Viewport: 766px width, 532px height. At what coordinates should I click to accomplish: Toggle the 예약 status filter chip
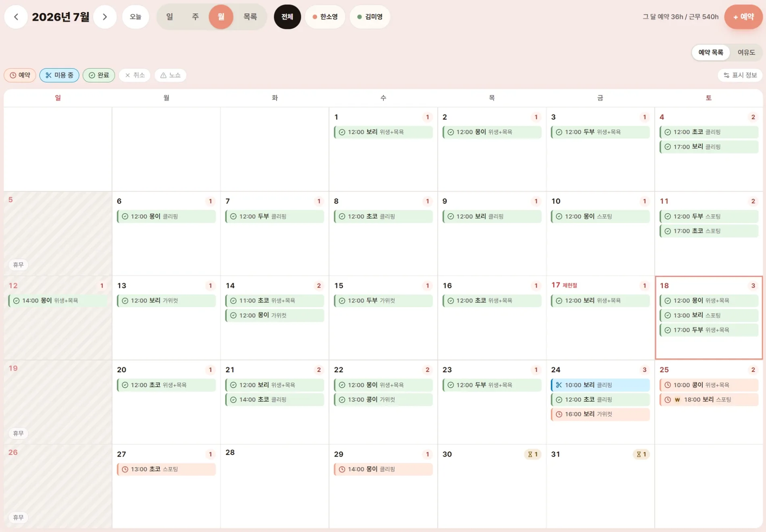[20, 75]
